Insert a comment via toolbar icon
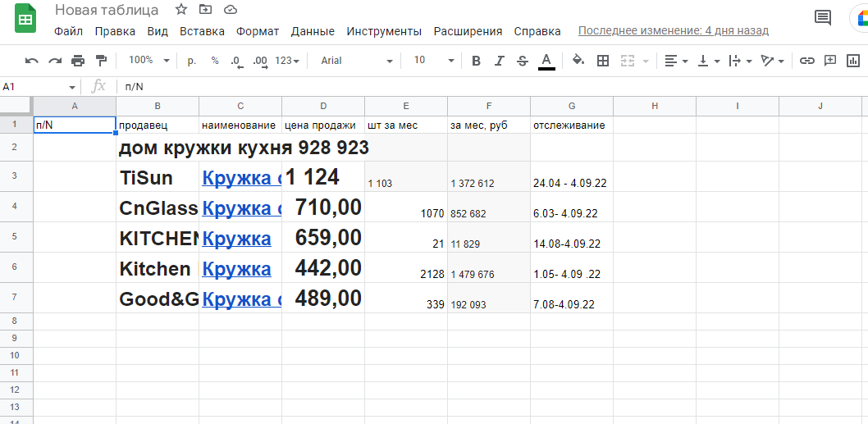The width and height of the screenshot is (868, 424). click(829, 61)
